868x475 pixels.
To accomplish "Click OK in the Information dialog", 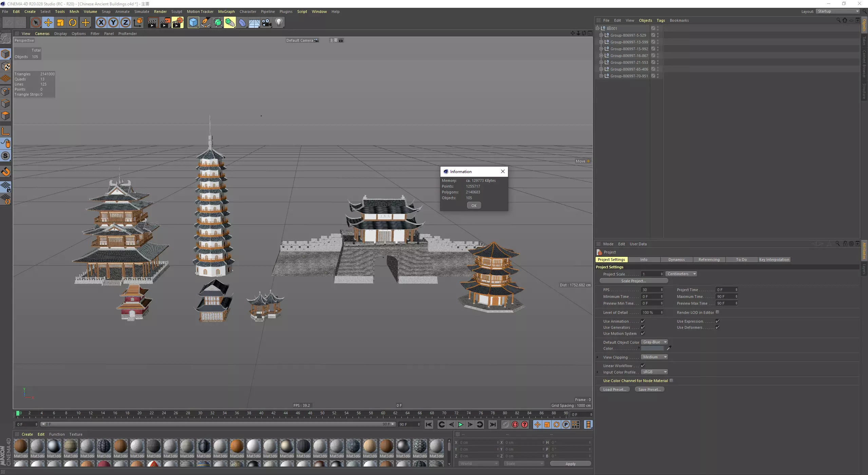I will click(x=474, y=205).
